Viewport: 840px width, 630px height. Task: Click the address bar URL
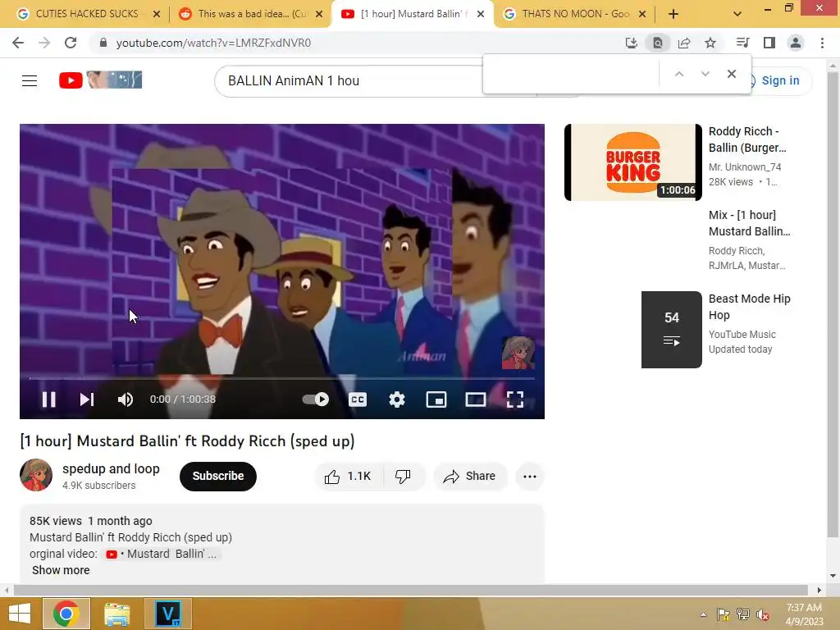pos(213,43)
